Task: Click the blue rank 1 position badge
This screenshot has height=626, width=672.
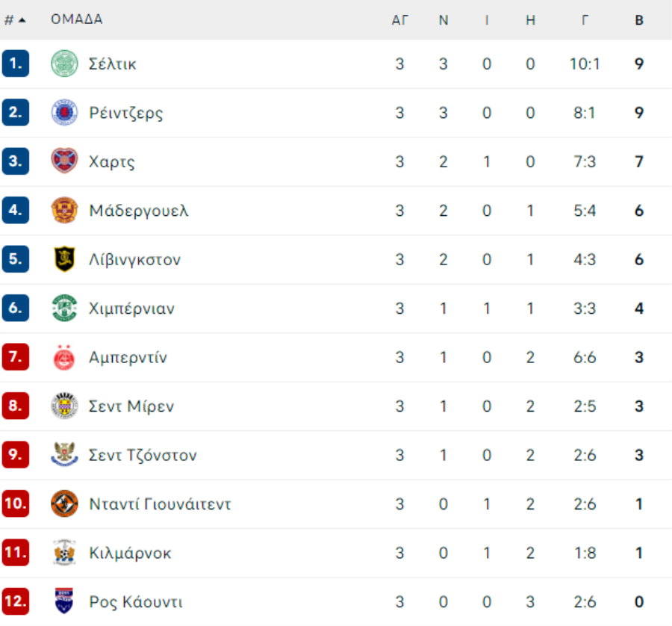Action: pyautogui.click(x=16, y=63)
